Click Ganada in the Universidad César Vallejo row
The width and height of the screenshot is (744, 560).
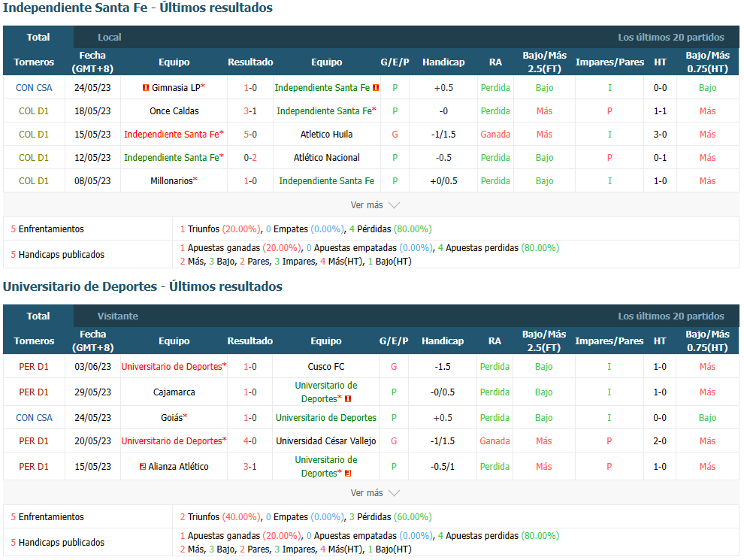point(494,441)
